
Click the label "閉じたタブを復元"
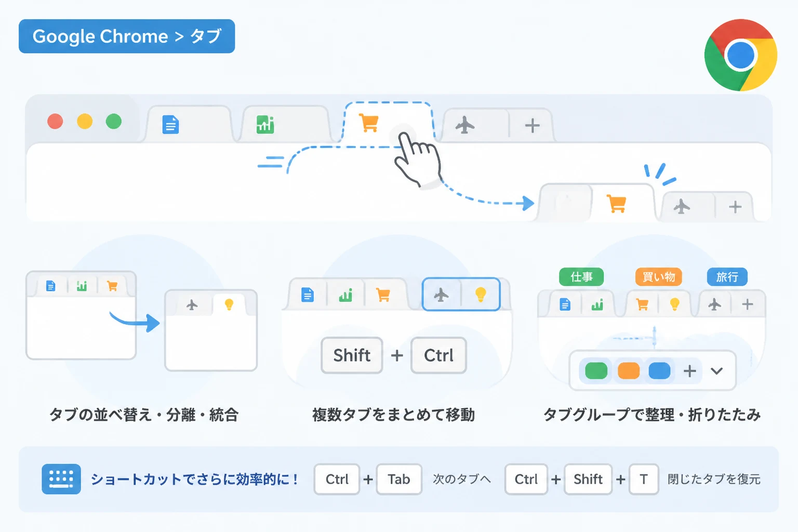coord(714,479)
